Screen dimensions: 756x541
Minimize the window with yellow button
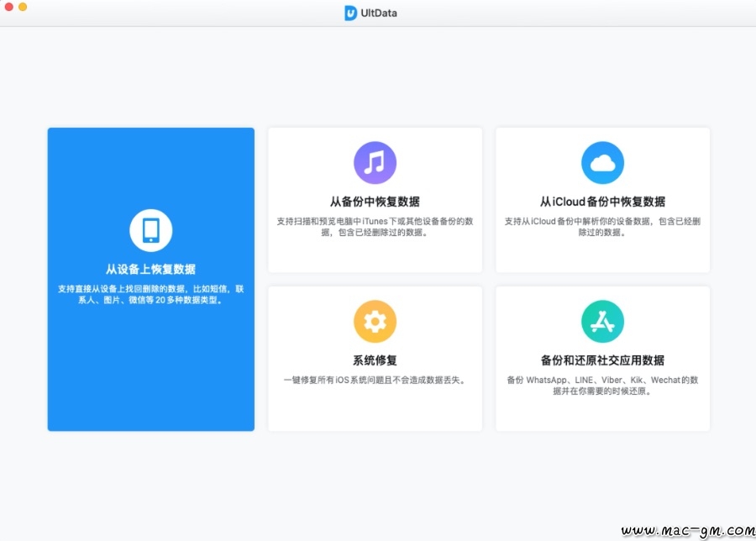tap(23, 7)
